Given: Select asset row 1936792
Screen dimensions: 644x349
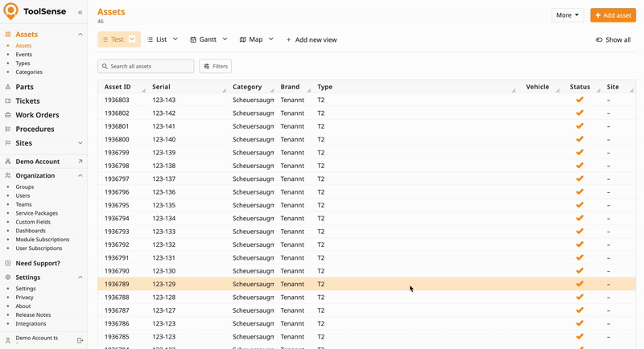Looking at the screenshot, I should [x=367, y=244].
